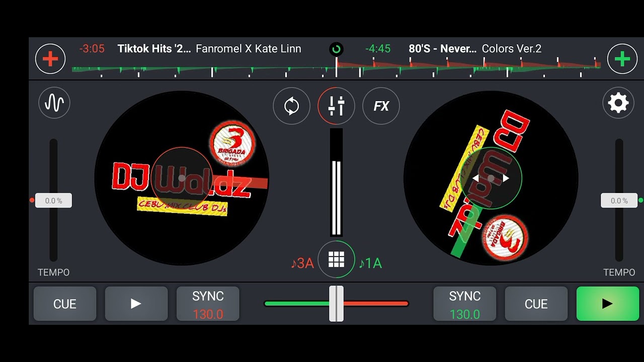Click the artist text Fanromel X Kate Linn
Screen dimensions: 644x362
click(x=249, y=49)
